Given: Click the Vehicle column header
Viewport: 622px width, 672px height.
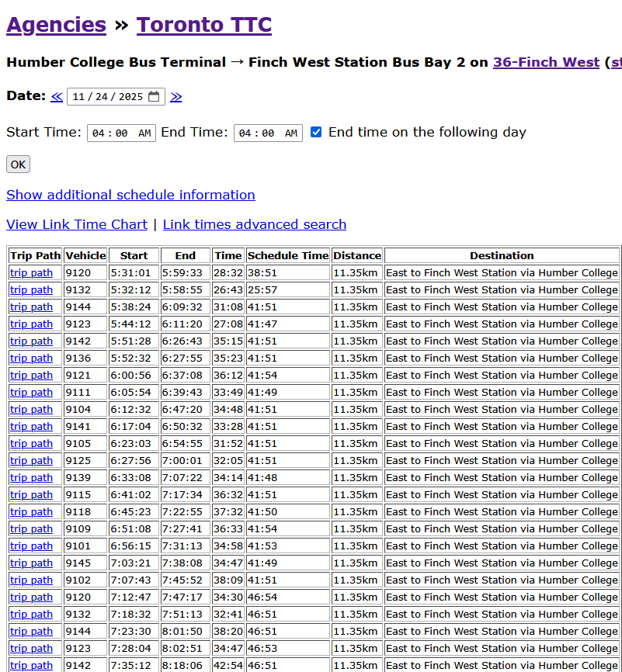Looking at the screenshot, I should 85,255.
